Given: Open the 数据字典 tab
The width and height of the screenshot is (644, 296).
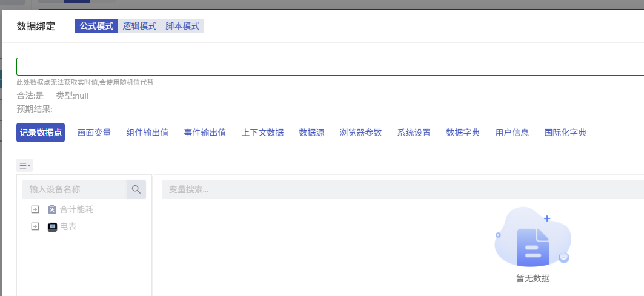Looking at the screenshot, I should click(x=463, y=133).
